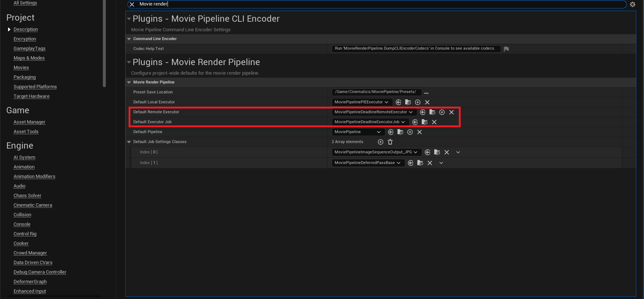Viewport: 644px width, 299px height.
Task: Open Cinematic Camera settings
Action: pos(33,205)
